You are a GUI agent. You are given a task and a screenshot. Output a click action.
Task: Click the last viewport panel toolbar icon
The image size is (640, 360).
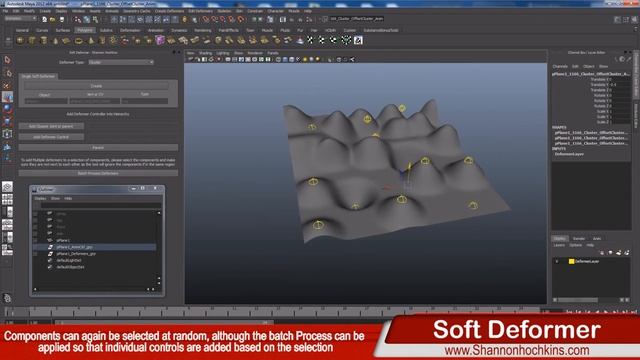coord(352,60)
